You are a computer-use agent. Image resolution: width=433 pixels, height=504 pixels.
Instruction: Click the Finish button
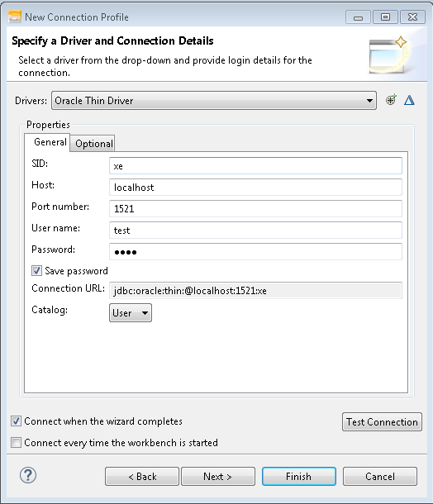coord(299,477)
